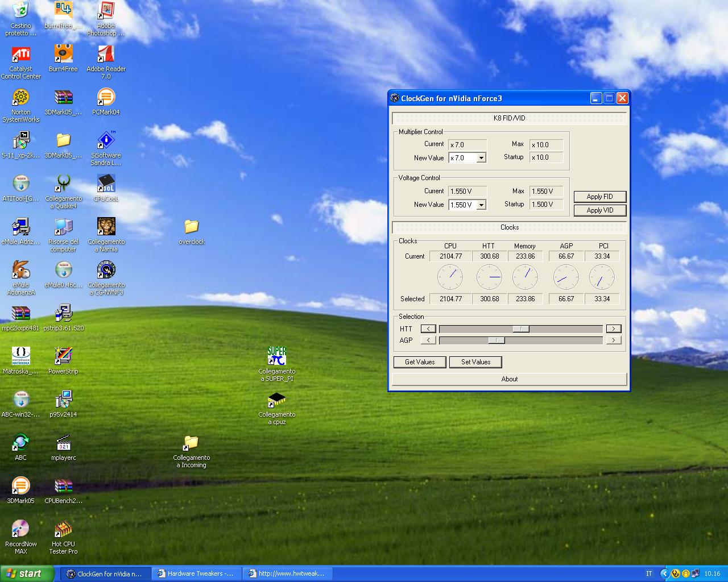The height and width of the screenshot is (582, 728).
Task: Open the Windows start menu
Action: (x=27, y=573)
